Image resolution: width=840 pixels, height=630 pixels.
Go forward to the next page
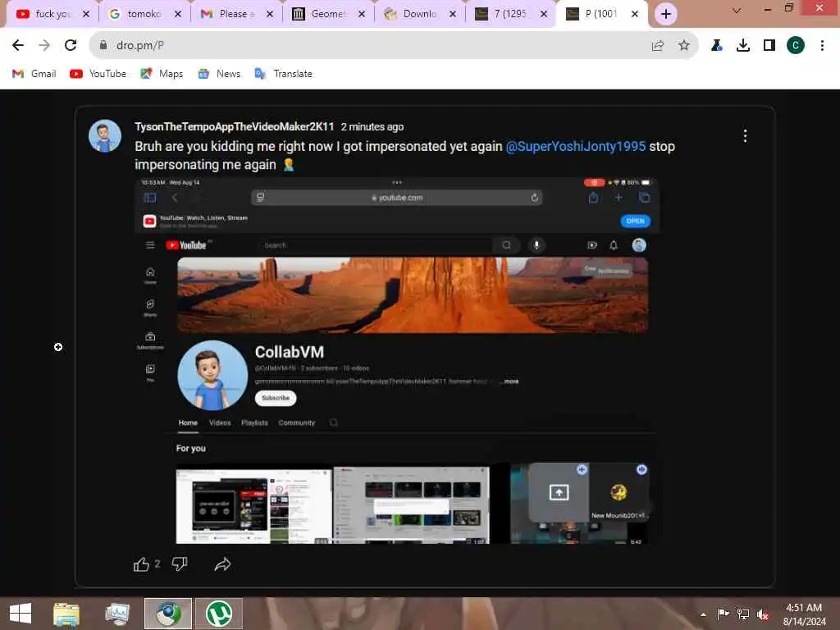(44, 46)
